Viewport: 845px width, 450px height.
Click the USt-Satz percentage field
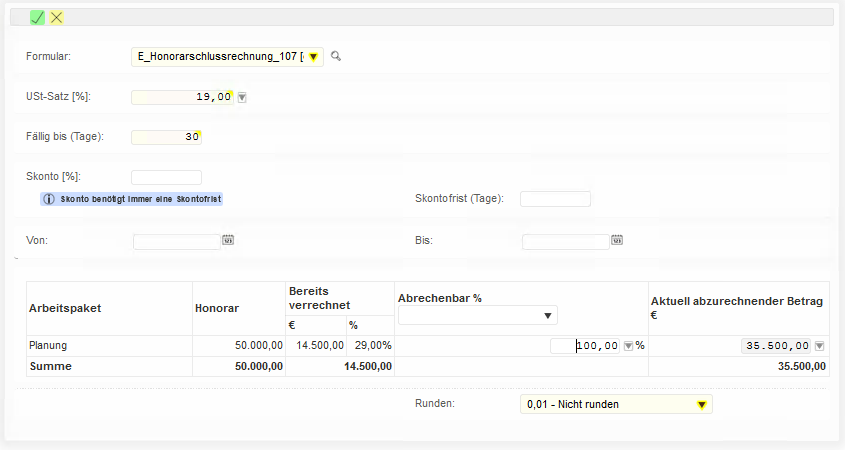(181, 97)
